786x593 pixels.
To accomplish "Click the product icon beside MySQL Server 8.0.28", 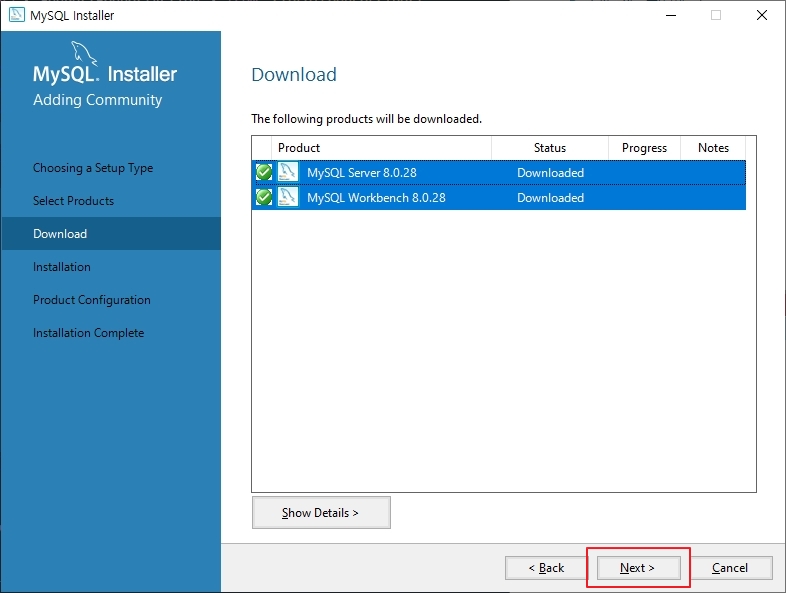I will [x=288, y=172].
